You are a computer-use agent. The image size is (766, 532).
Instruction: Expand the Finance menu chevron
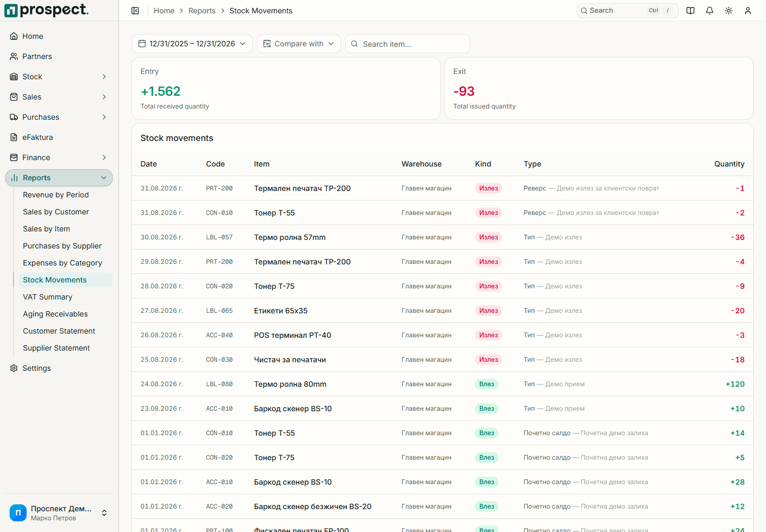[104, 157]
